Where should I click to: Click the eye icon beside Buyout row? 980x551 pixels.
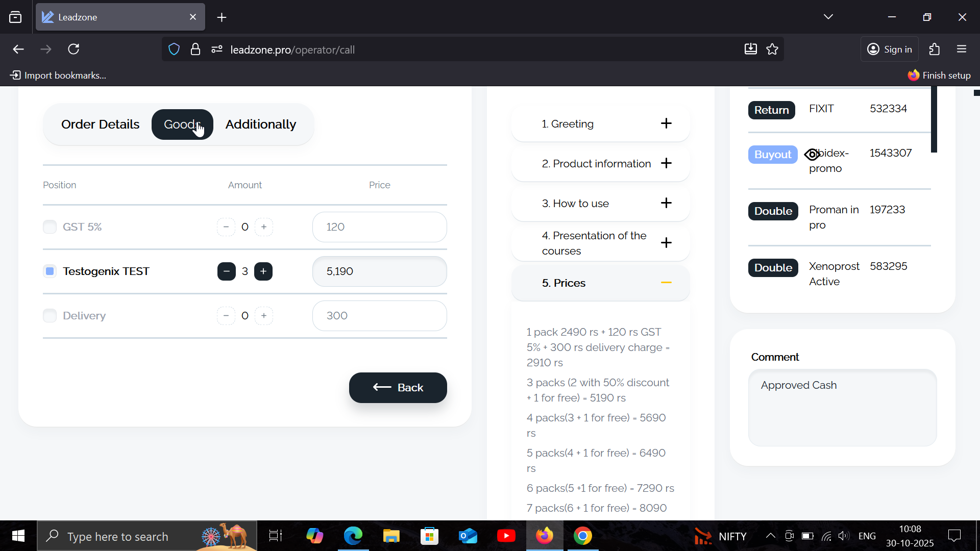(x=812, y=154)
